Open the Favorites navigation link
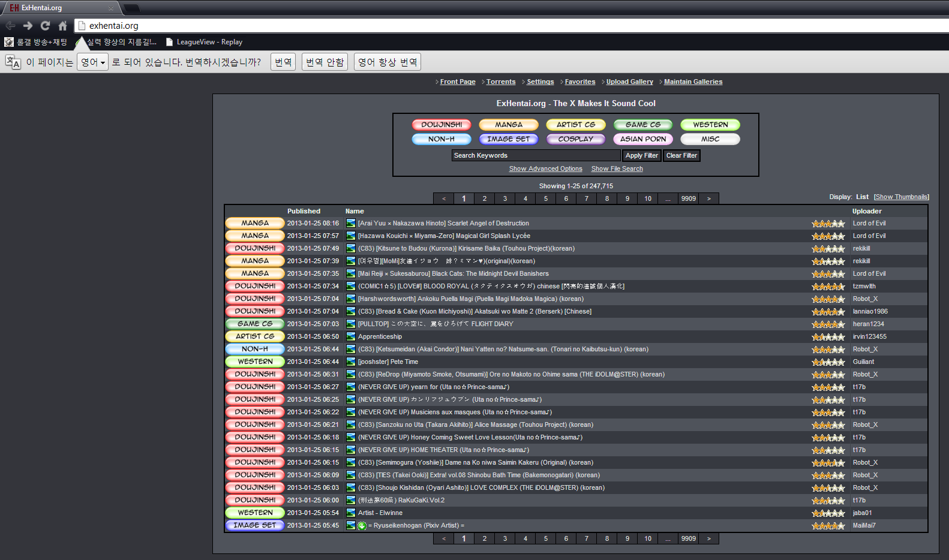This screenshot has height=560, width=949. 579,82
